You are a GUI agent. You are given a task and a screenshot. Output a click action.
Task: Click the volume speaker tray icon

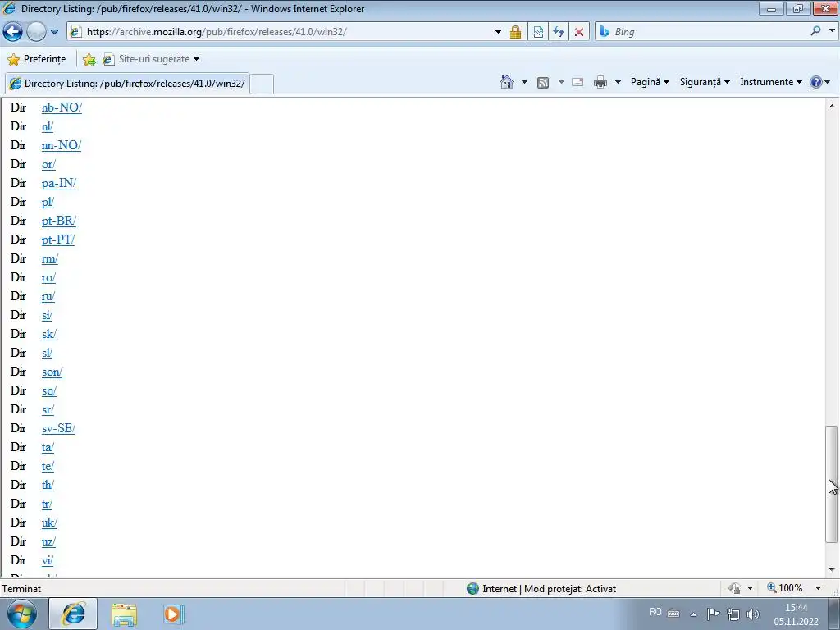click(x=753, y=614)
